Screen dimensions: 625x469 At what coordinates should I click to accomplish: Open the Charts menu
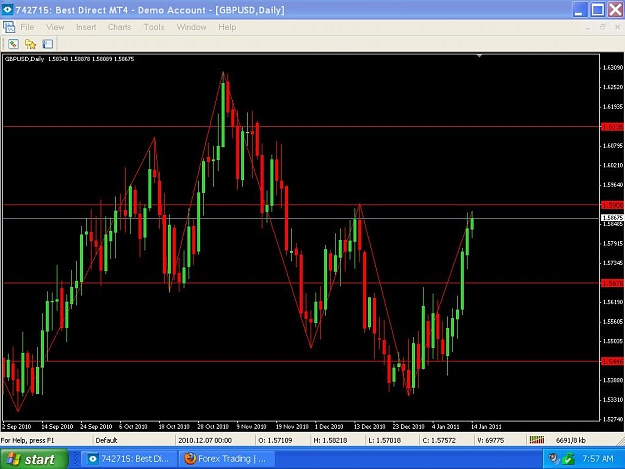pyautogui.click(x=119, y=27)
